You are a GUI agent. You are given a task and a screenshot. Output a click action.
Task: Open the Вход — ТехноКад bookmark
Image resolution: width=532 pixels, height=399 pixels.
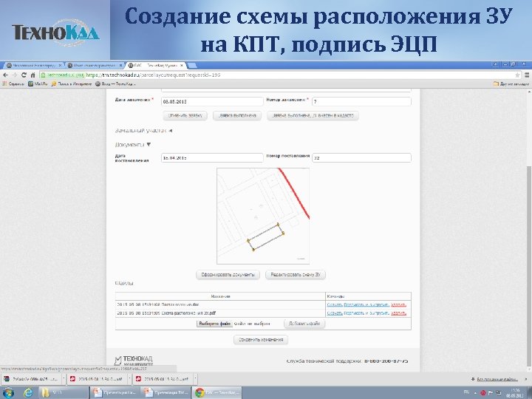(x=115, y=83)
